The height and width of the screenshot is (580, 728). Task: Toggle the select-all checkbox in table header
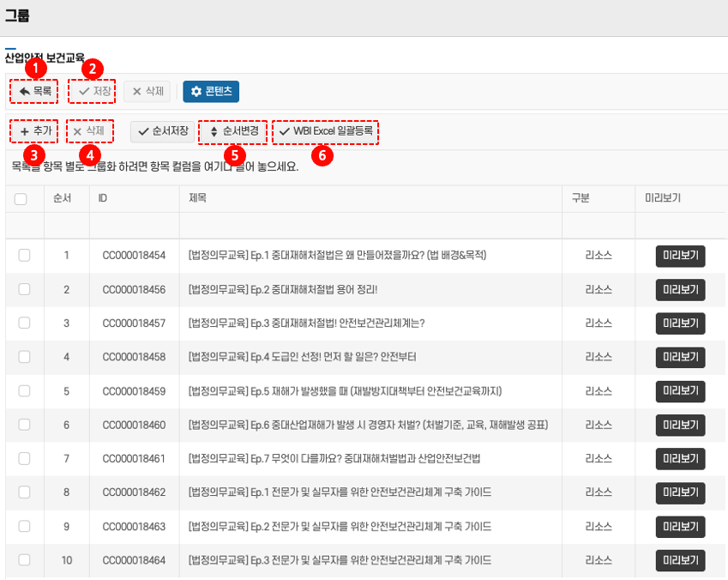tap(21, 198)
